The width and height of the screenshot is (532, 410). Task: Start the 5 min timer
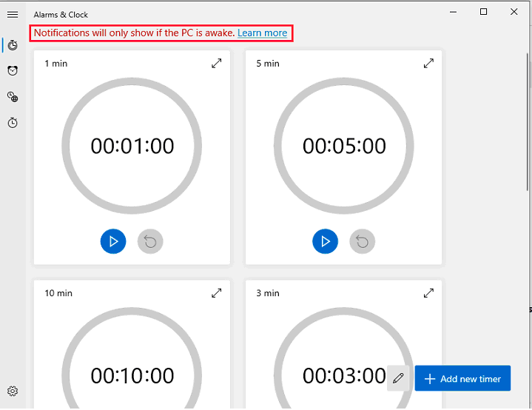point(325,241)
